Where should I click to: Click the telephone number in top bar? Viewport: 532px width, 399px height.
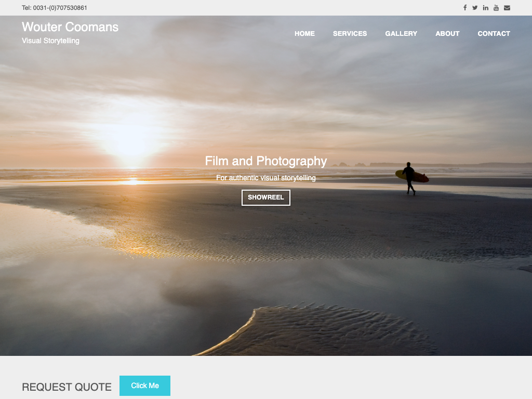click(x=54, y=8)
